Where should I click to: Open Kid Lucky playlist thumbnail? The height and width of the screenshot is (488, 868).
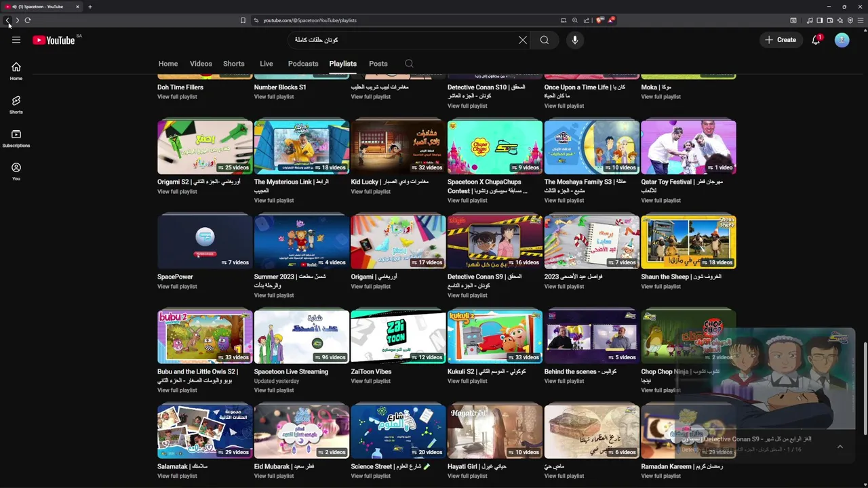(x=398, y=147)
